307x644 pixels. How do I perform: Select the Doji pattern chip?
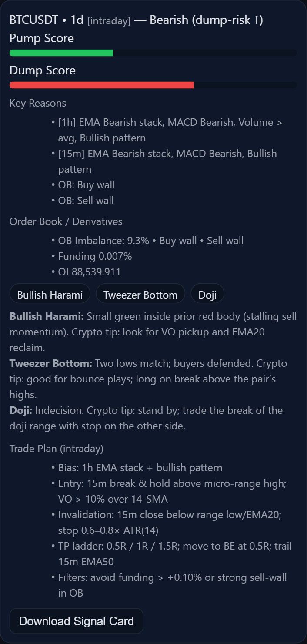click(207, 295)
